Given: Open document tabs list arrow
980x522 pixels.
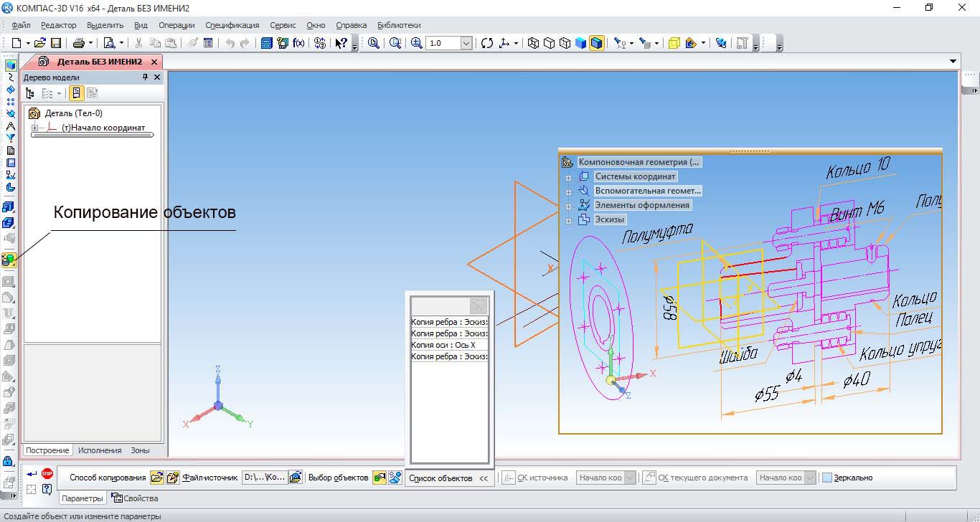Looking at the screenshot, I should tap(953, 62).
